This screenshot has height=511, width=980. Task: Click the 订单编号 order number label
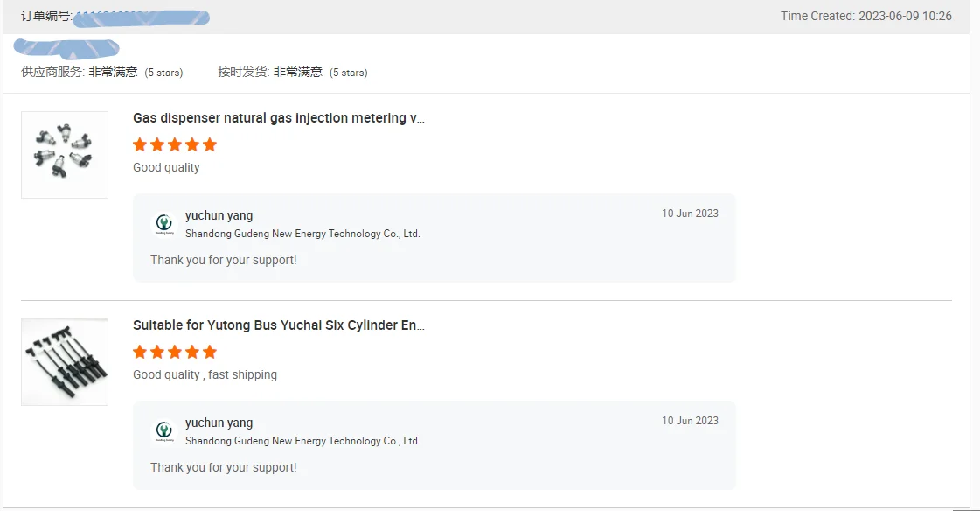tap(46, 16)
